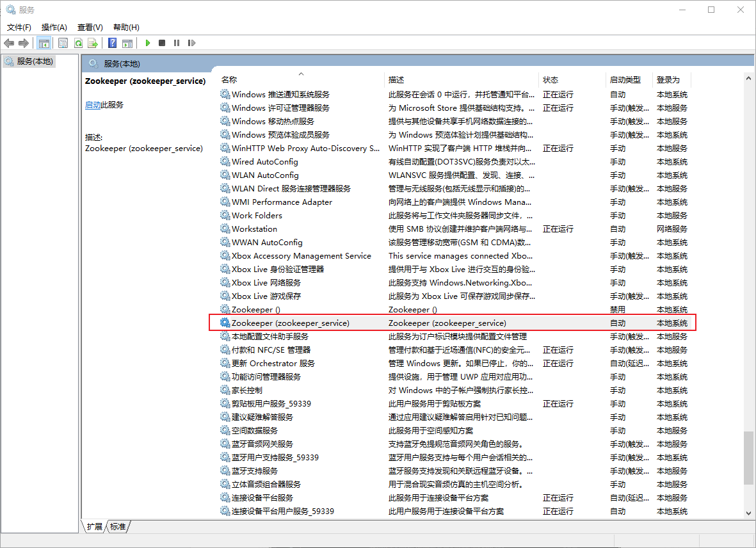Click the Export List toolbar icon
Image resolution: width=756 pixels, height=548 pixels.
pyautogui.click(x=93, y=43)
